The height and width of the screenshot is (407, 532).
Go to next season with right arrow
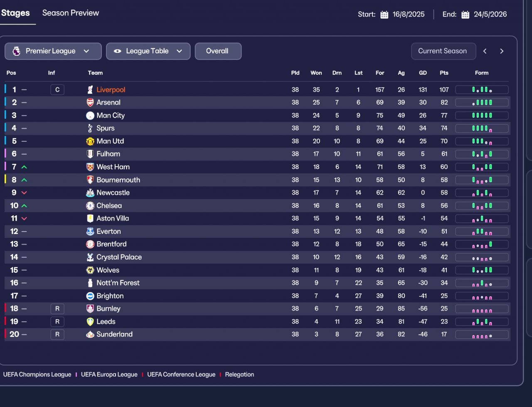pyautogui.click(x=502, y=51)
